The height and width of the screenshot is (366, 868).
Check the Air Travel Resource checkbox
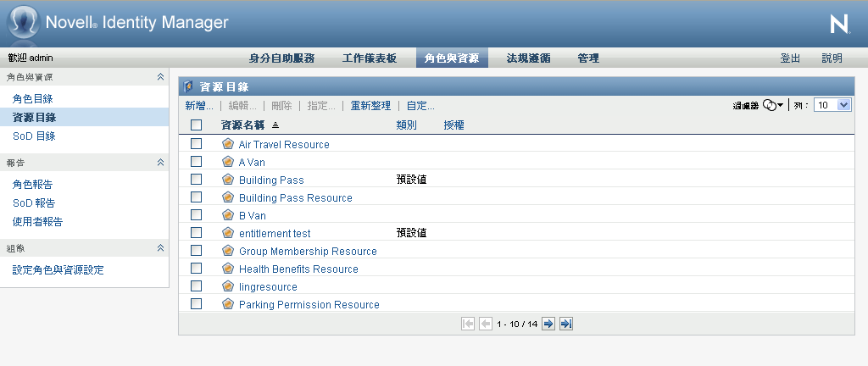click(196, 144)
